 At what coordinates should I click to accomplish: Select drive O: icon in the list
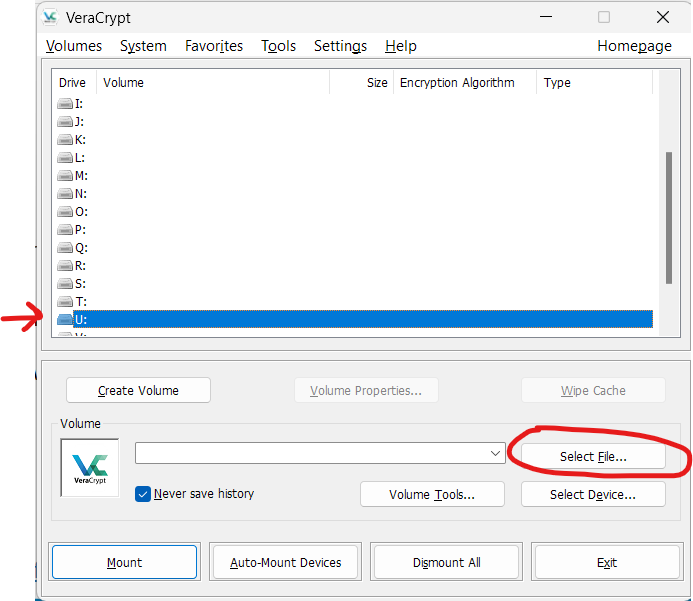[x=65, y=212]
